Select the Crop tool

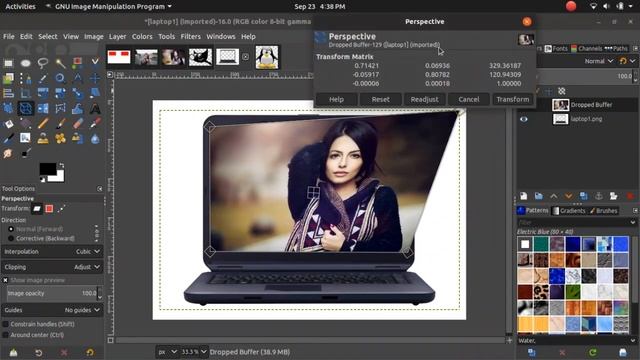[25, 93]
